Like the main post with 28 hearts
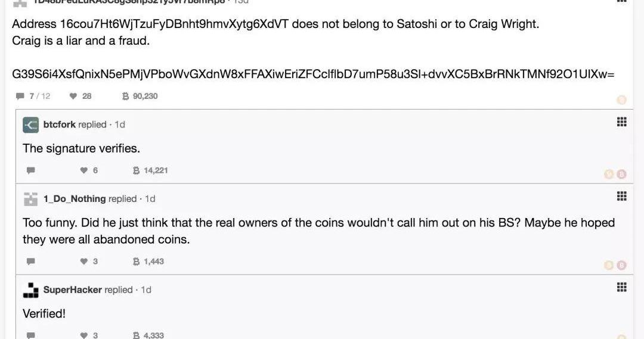Image resolution: width=644 pixels, height=339 pixels. click(x=73, y=96)
